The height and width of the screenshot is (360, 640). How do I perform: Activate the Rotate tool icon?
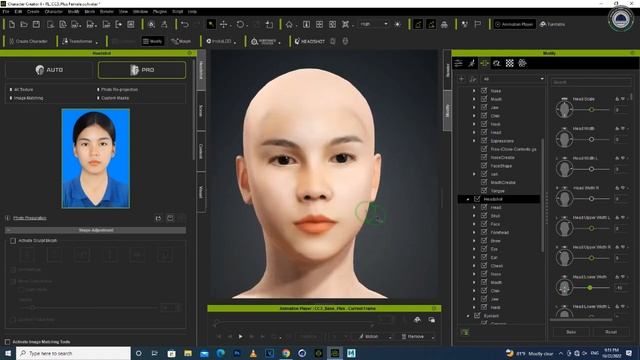coord(240,24)
